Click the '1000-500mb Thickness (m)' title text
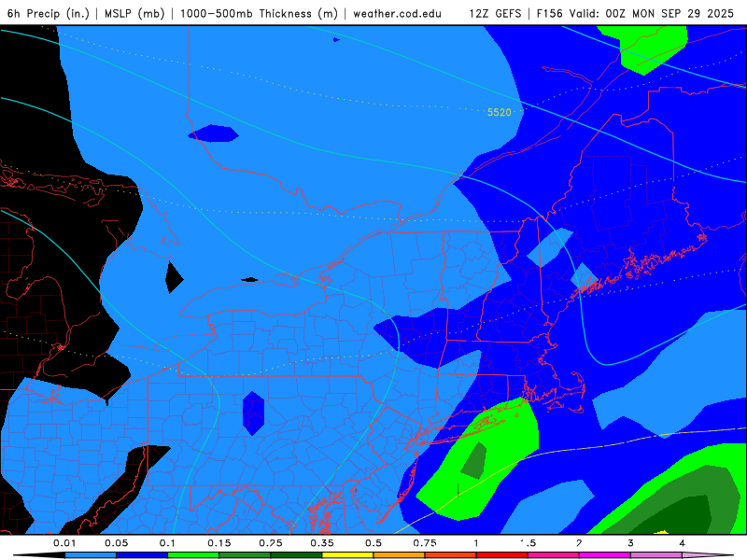The width and height of the screenshot is (747, 560). click(x=259, y=13)
